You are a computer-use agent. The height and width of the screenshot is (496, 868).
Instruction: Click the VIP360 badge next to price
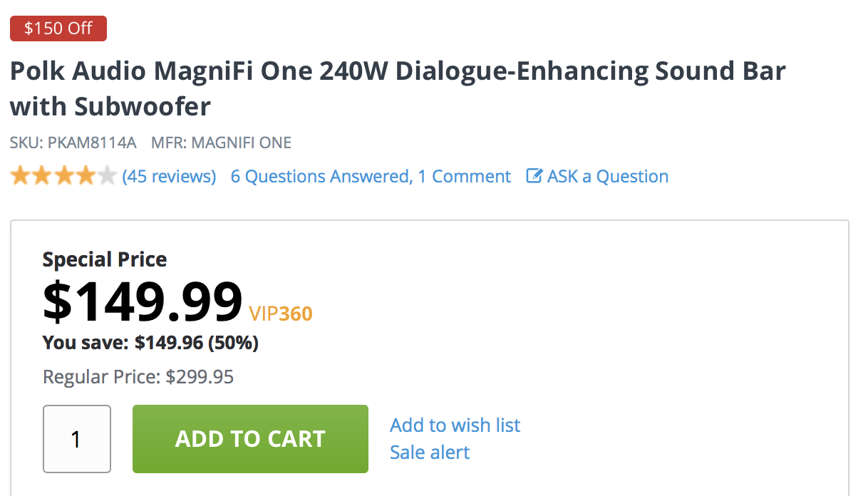coord(281,314)
